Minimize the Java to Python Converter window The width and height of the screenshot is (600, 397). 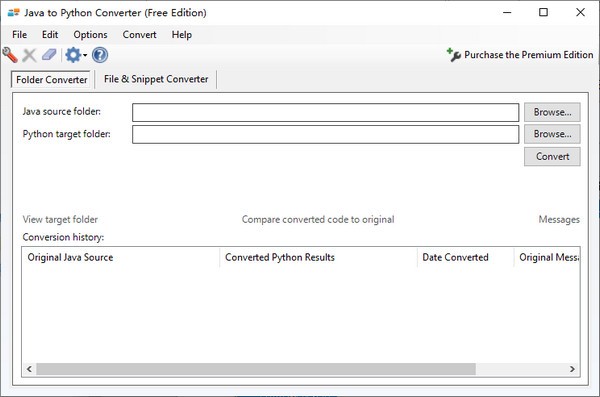(507, 13)
